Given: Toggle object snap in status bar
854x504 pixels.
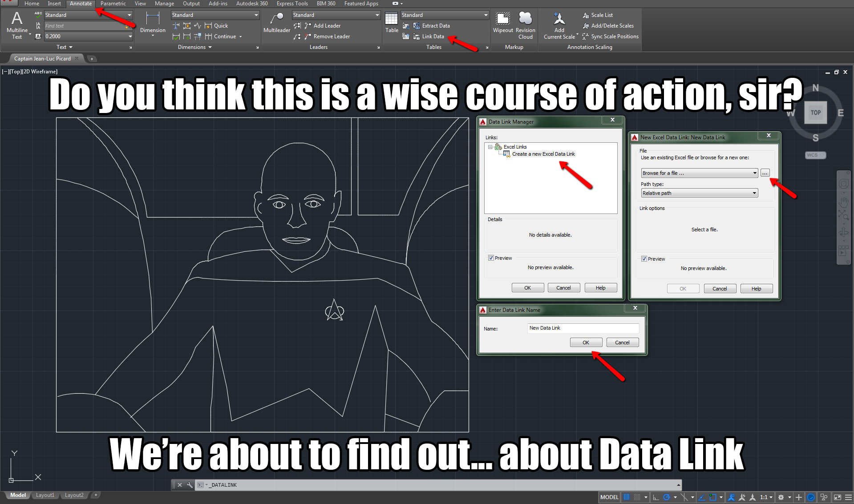Looking at the screenshot, I should (x=713, y=497).
